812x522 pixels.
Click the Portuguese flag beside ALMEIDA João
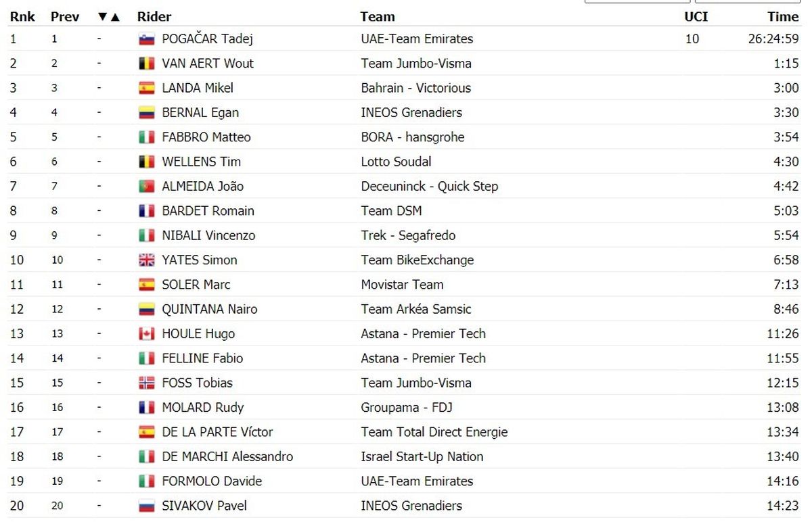tap(146, 187)
